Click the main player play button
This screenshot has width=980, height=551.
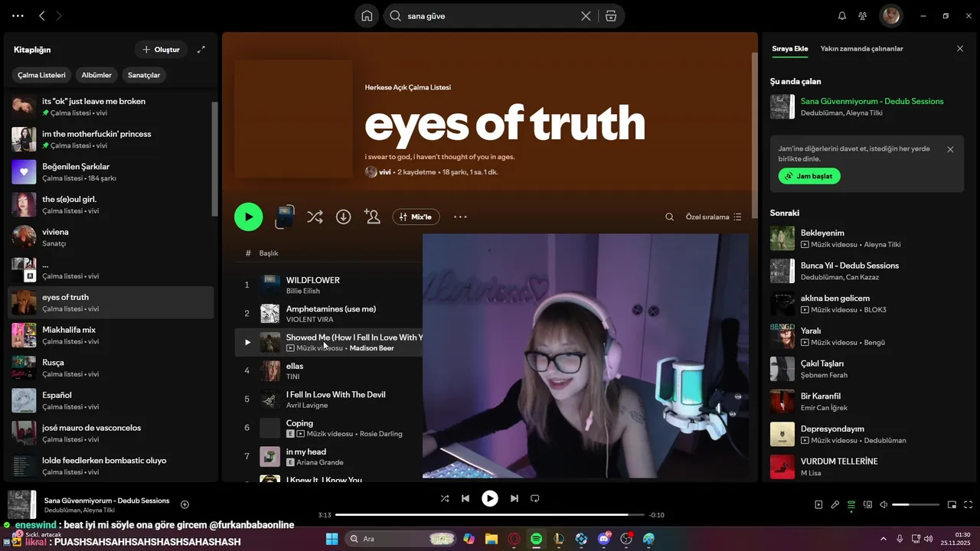point(490,498)
